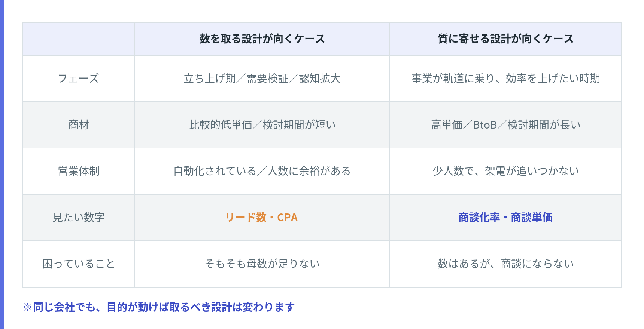The width and height of the screenshot is (644, 329).
Task: Click the 数はあるが、商談にならない cell
Action: [x=505, y=264]
